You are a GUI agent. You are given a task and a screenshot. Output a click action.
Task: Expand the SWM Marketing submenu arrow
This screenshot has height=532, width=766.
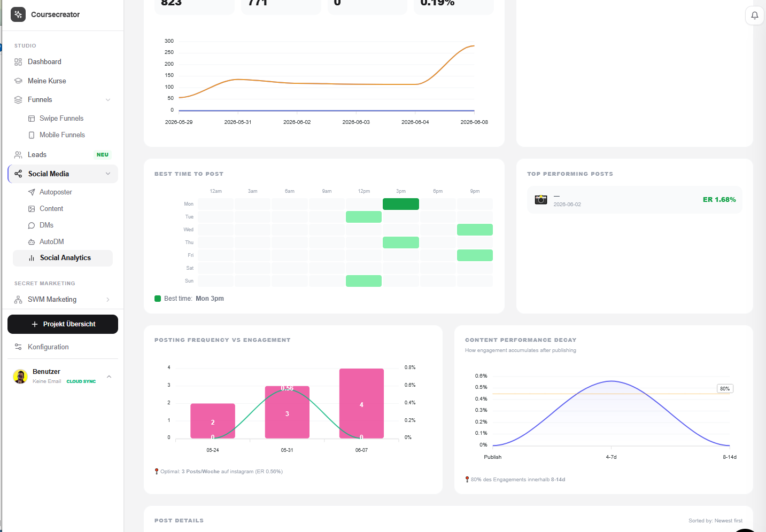(108, 300)
